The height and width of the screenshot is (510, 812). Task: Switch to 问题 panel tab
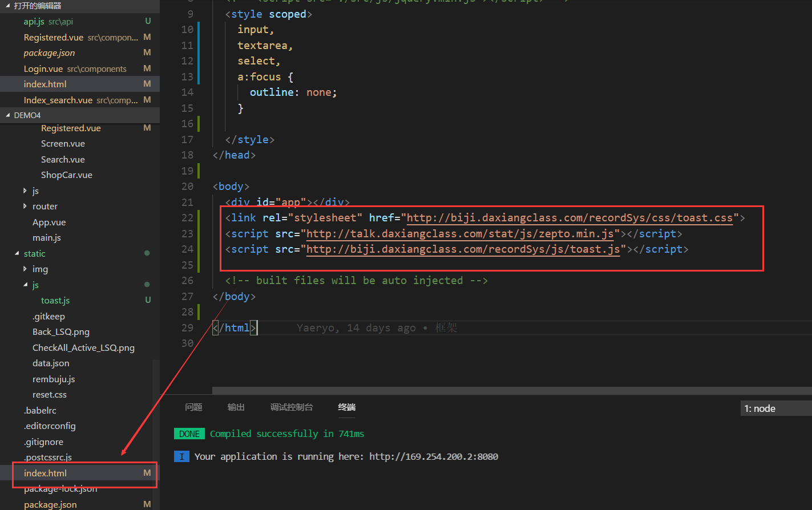pyautogui.click(x=194, y=407)
